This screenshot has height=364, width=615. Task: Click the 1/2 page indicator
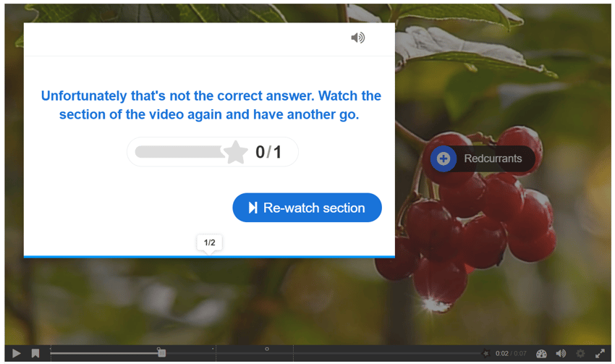tap(209, 243)
